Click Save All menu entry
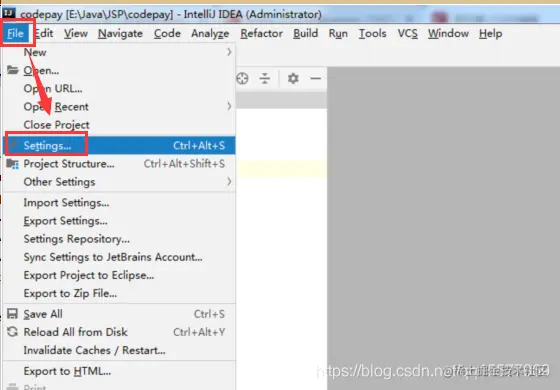560x390 pixels. tap(119, 314)
